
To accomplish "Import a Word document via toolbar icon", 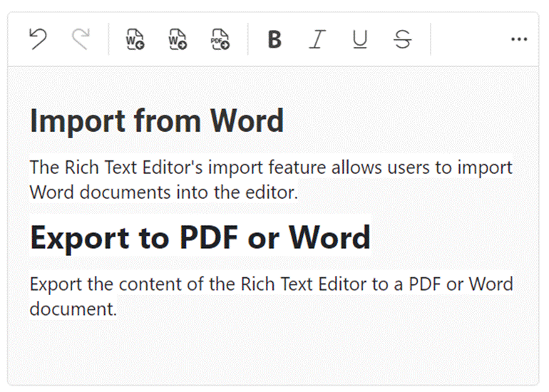I will coord(135,39).
